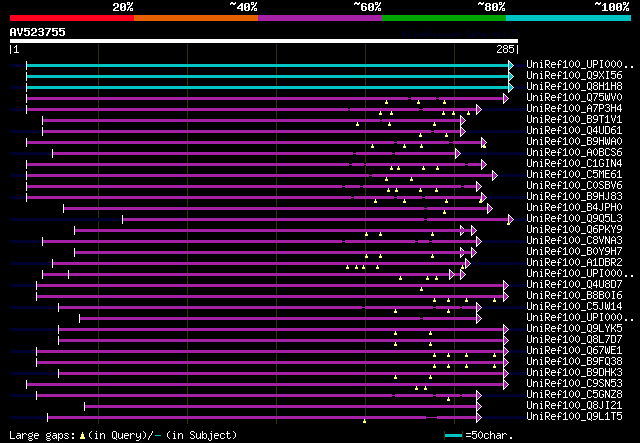
Task: Select the UniRef100_B9FQ38 label
Action: point(574,362)
